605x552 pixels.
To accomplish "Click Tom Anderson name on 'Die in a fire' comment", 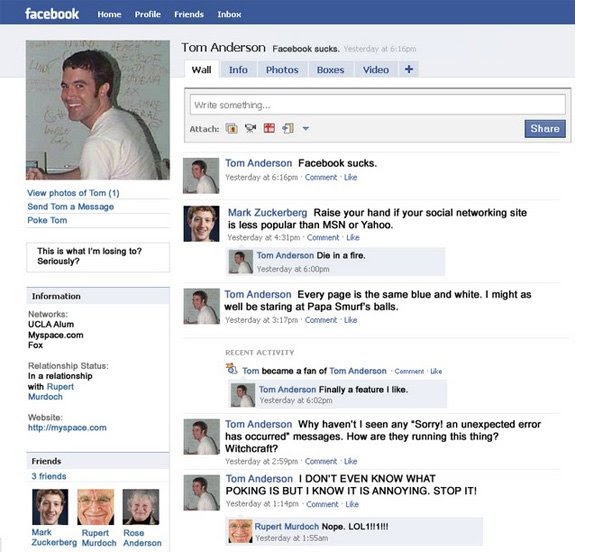I will pyautogui.click(x=285, y=255).
